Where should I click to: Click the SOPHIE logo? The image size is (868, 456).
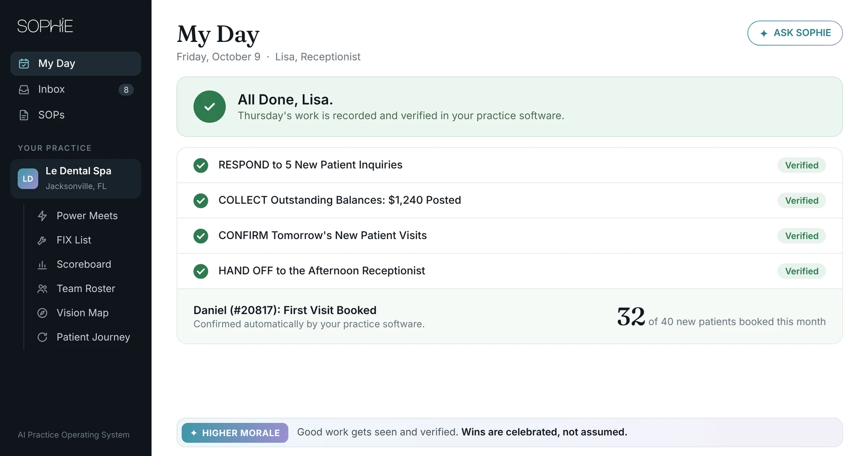coord(45,26)
